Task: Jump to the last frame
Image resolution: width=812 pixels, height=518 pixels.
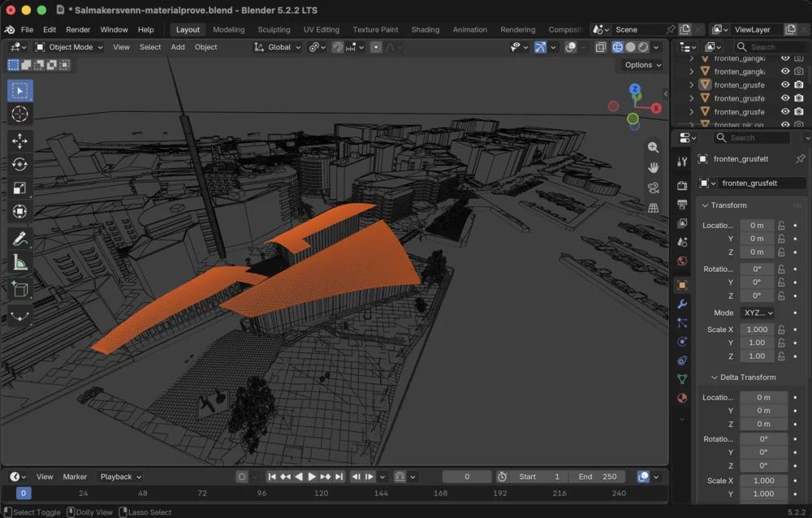Action: click(339, 477)
